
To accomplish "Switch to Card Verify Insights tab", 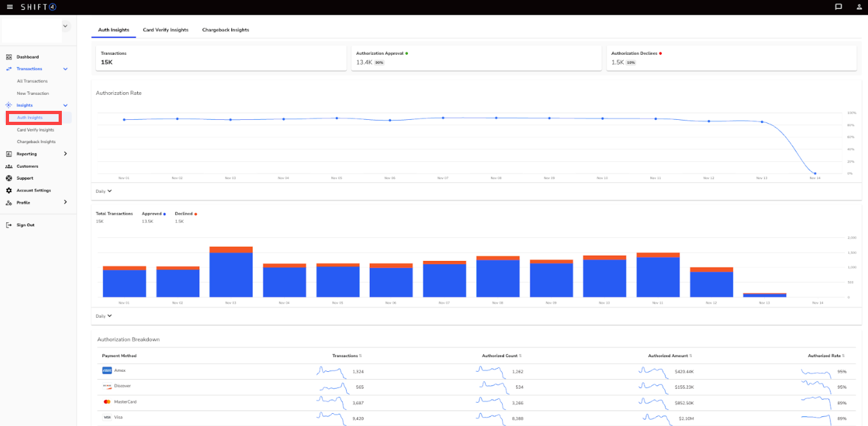I will (x=166, y=30).
